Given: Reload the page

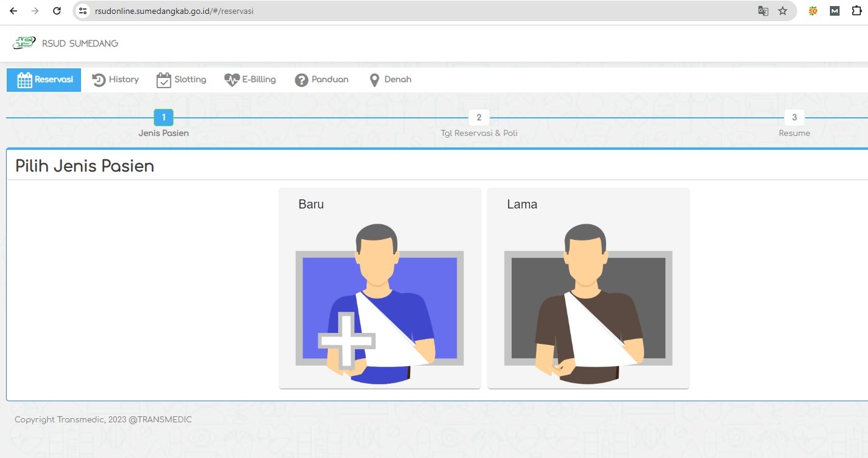Looking at the screenshot, I should (x=57, y=11).
